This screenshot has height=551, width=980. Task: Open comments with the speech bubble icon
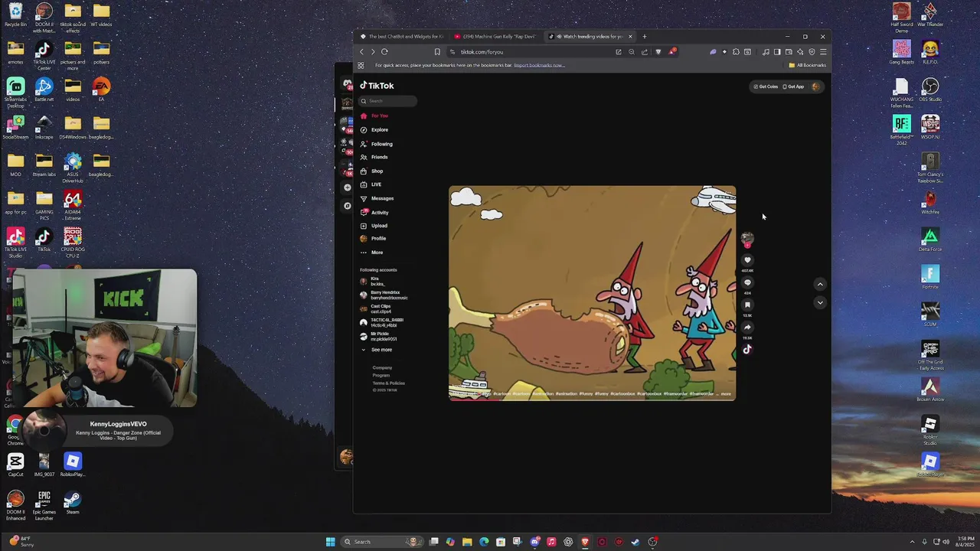point(747,282)
